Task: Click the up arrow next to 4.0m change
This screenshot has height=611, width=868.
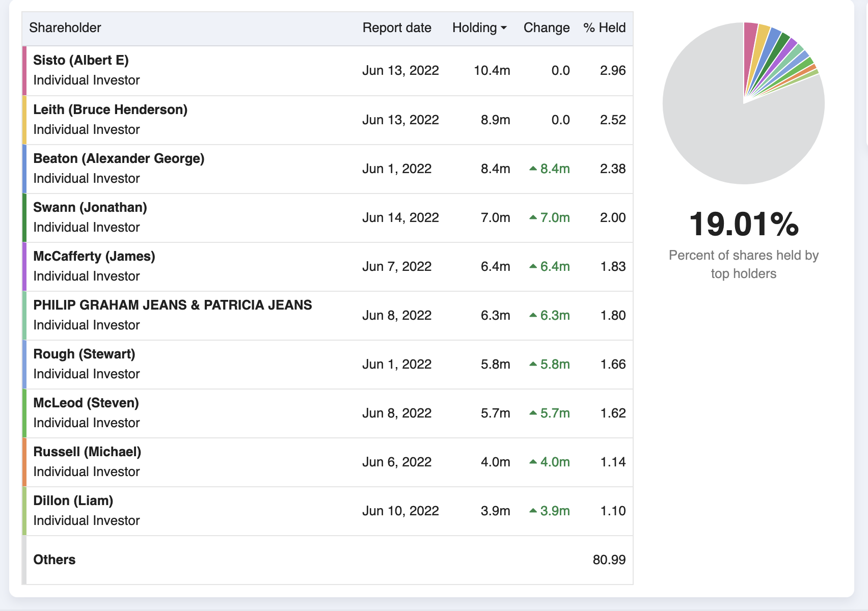Action: tap(533, 461)
